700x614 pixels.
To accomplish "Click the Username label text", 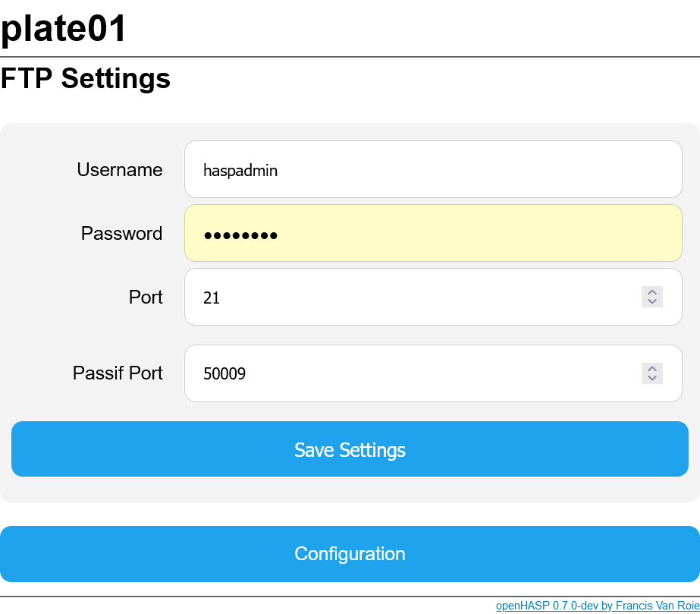I will tap(120, 169).
